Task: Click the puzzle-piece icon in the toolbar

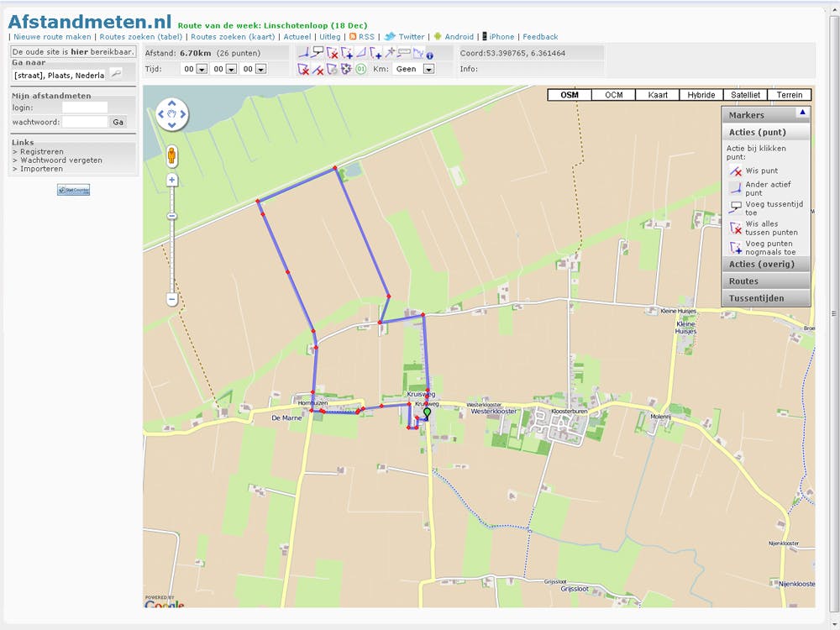Action: click(346, 69)
